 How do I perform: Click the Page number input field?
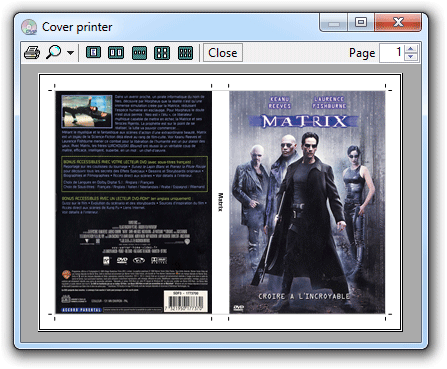pos(392,53)
